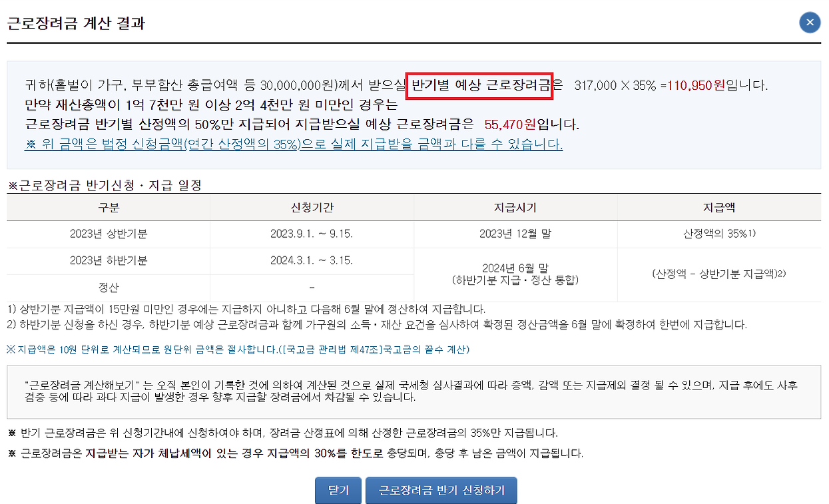
Task: Select the 2023년 하반기분 row
Action: tap(109, 260)
